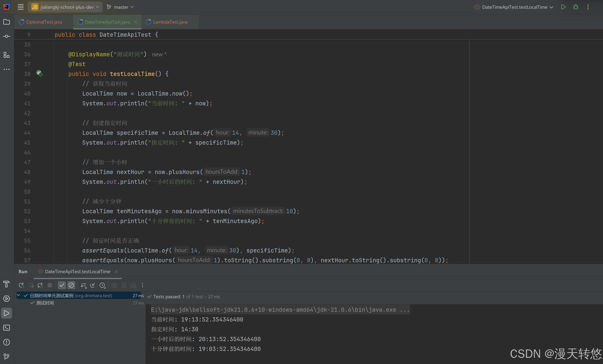Screen dimensions: 603x364
Task: Open the Problems tool window
Action: [x=7, y=342]
